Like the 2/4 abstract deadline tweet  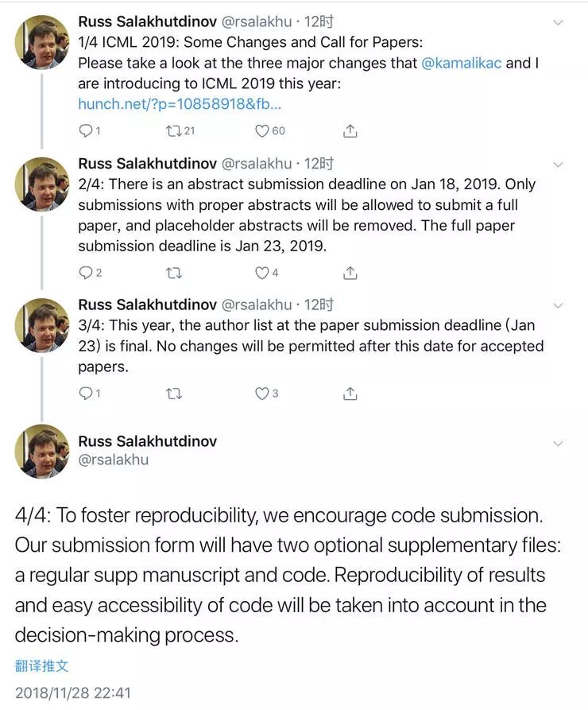pos(261,273)
